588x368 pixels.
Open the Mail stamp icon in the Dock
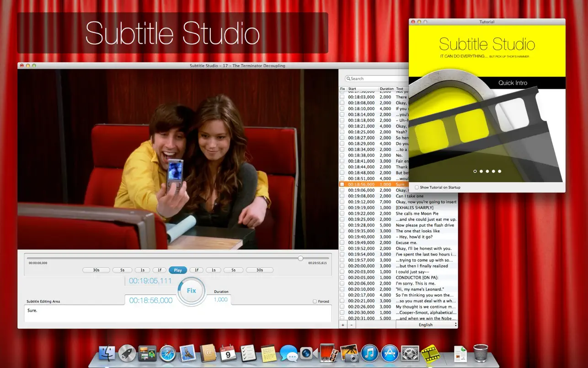pyautogui.click(x=187, y=353)
